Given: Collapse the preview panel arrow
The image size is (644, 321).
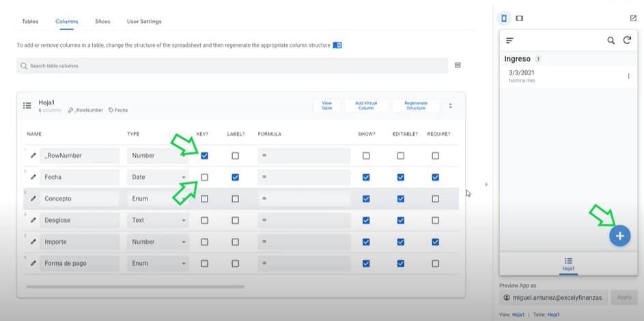Looking at the screenshot, I should click(486, 184).
